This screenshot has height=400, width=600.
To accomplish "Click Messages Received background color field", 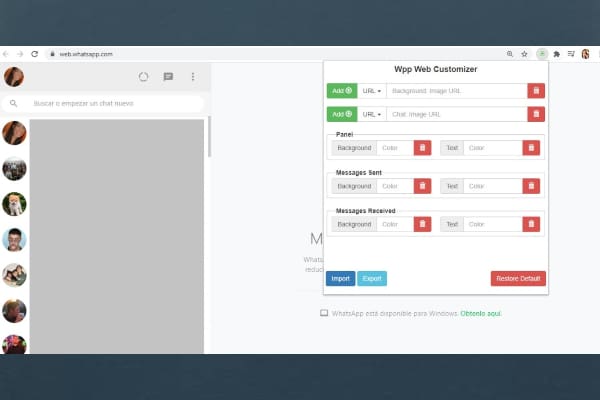I will pyautogui.click(x=395, y=224).
